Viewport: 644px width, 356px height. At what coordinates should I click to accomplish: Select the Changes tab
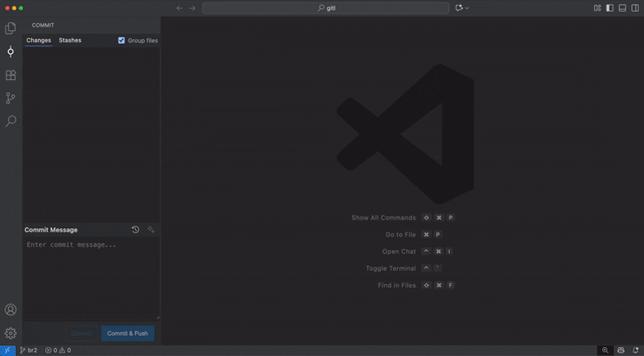click(39, 40)
